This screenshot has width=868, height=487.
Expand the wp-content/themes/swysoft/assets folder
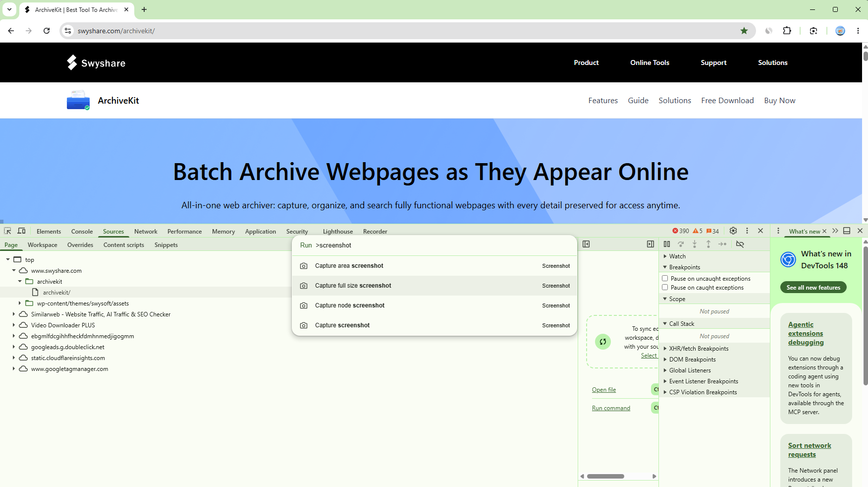coord(20,304)
